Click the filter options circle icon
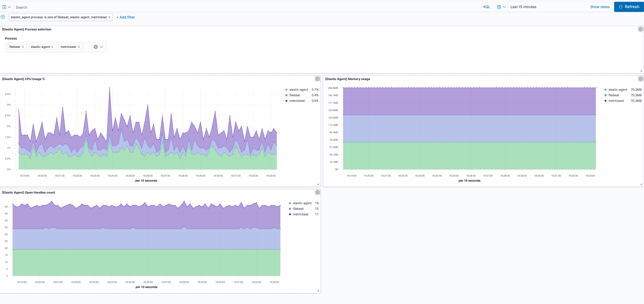644x304 pixels. point(3,17)
